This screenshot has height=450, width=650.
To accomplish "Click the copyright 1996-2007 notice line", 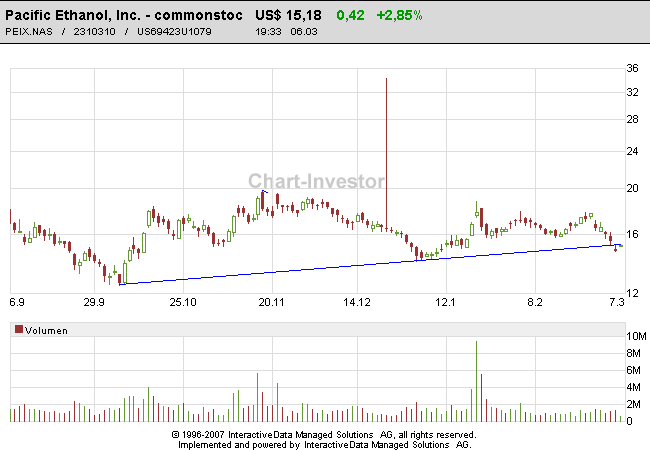I will pyautogui.click(x=324, y=435).
